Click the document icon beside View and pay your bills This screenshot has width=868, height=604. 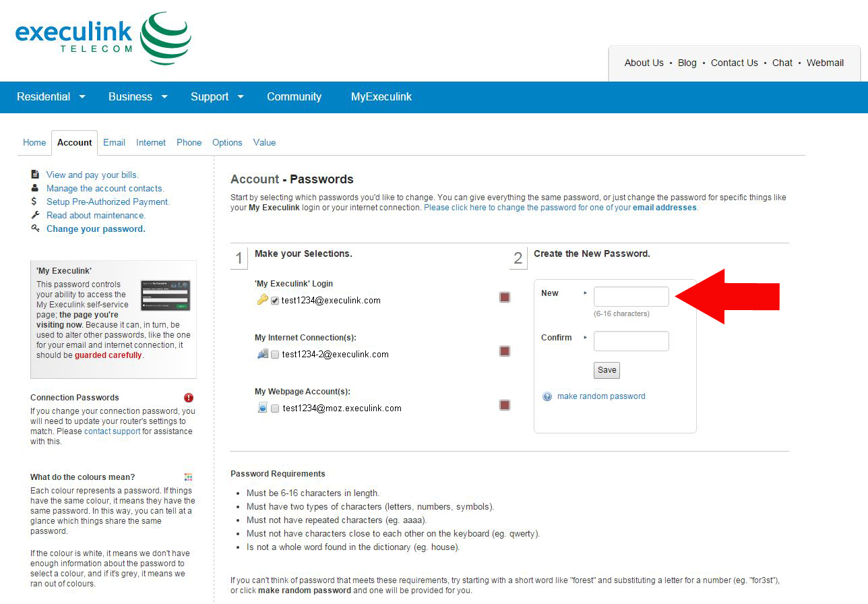point(35,175)
